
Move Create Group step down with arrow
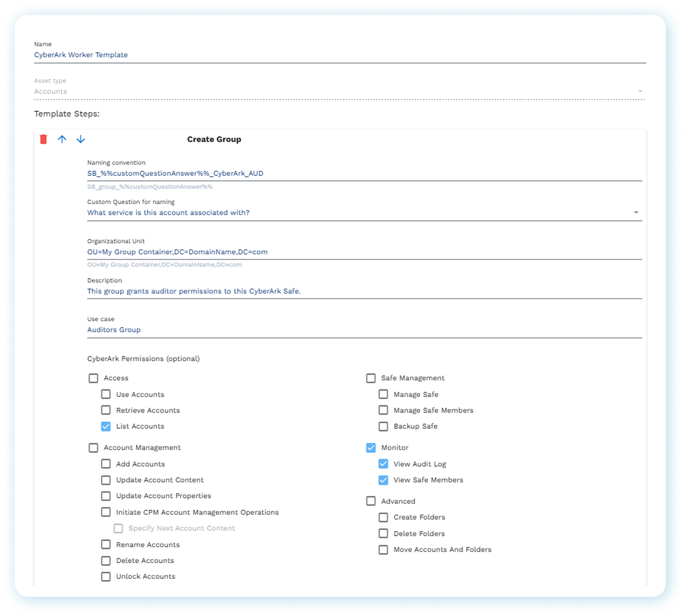80,139
